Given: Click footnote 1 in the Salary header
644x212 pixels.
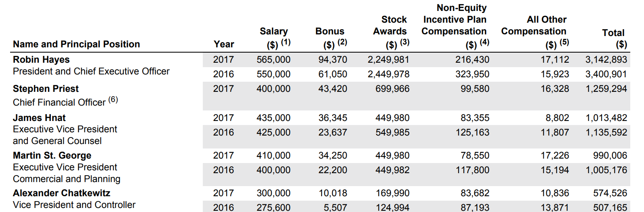Looking at the screenshot, I should pyautogui.click(x=286, y=42).
